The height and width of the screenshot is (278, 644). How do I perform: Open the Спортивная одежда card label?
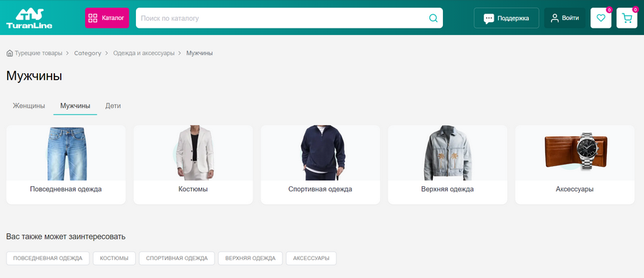321,189
